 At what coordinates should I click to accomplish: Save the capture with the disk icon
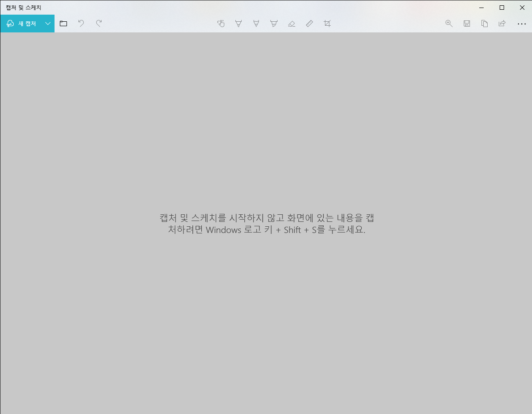point(467,24)
